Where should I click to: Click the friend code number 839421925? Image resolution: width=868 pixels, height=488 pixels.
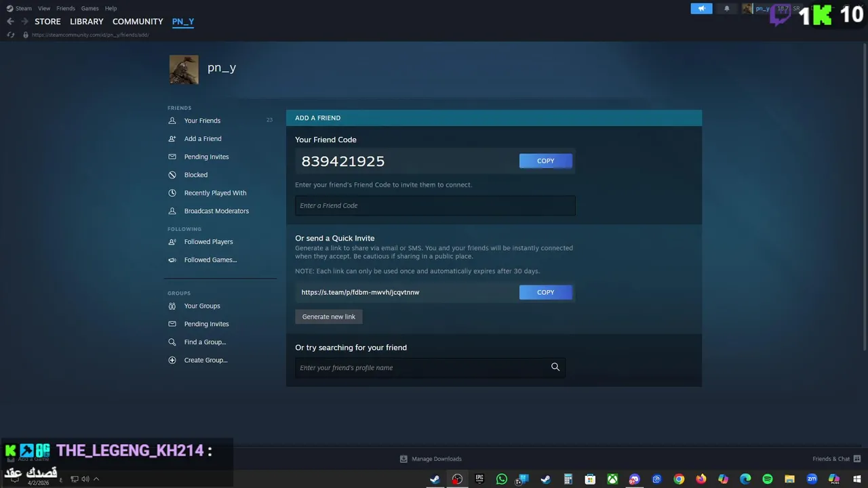(343, 161)
